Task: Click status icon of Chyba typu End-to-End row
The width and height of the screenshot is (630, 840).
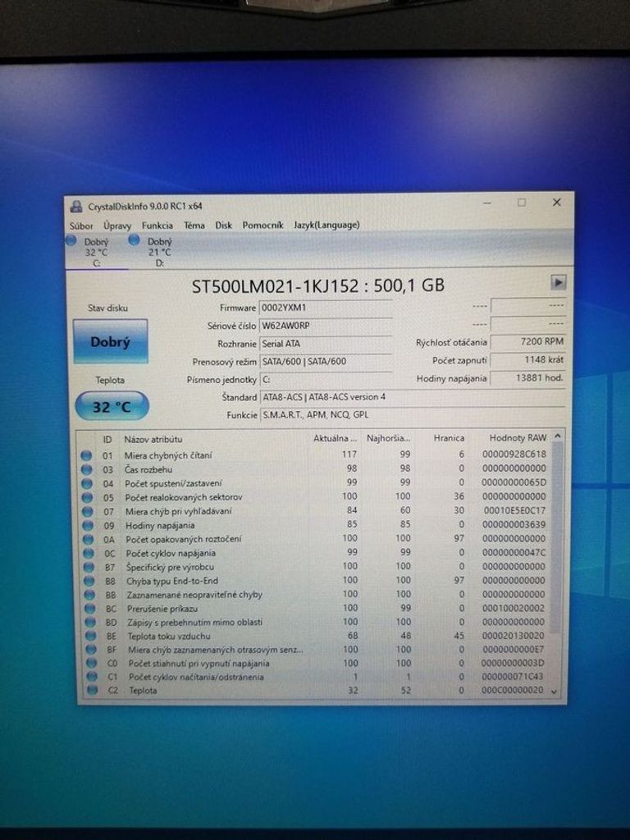Action: tap(89, 581)
